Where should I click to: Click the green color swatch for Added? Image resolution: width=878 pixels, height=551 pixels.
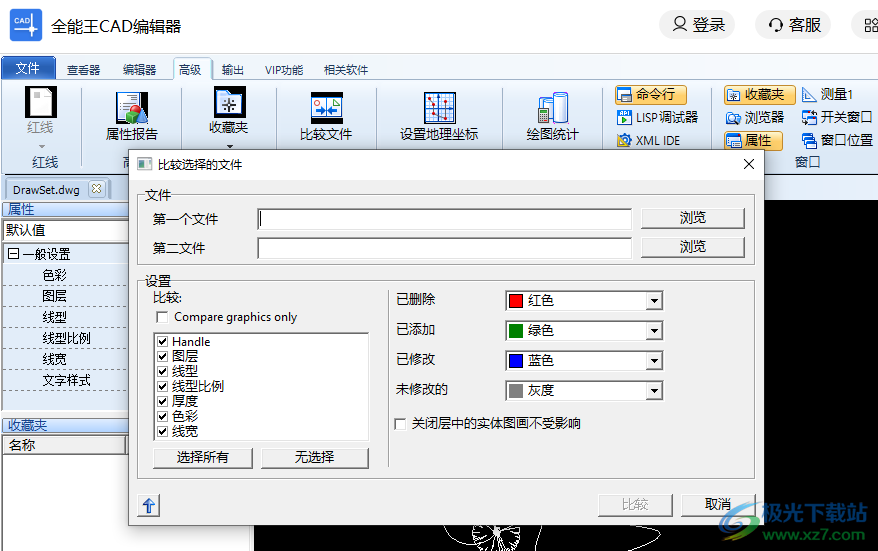pyautogui.click(x=516, y=331)
